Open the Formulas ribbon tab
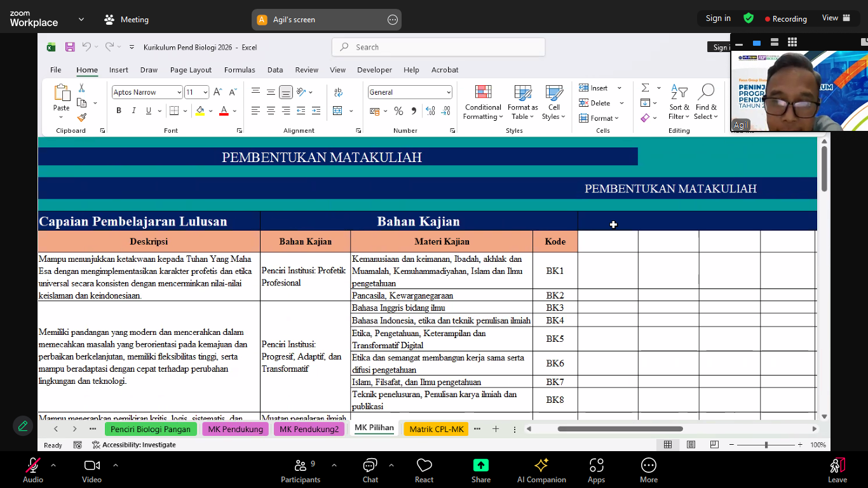The height and width of the screenshot is (488, 868). click(x=240, y=70)
